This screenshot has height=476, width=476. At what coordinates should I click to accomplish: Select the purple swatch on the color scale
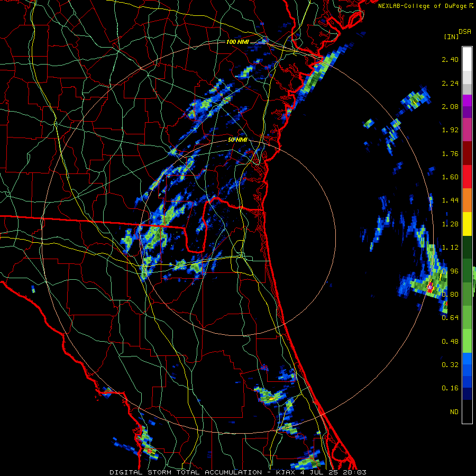point(467,112)
